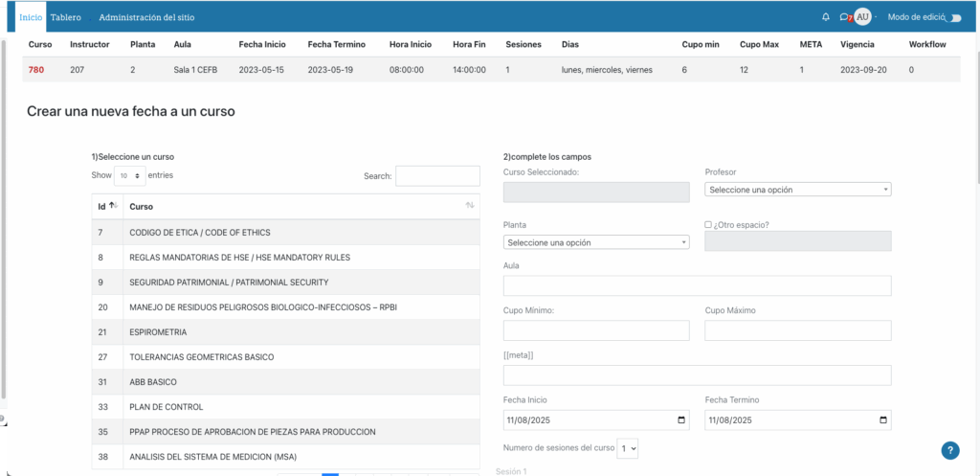Go to the Inicio tab

point(31,17)
